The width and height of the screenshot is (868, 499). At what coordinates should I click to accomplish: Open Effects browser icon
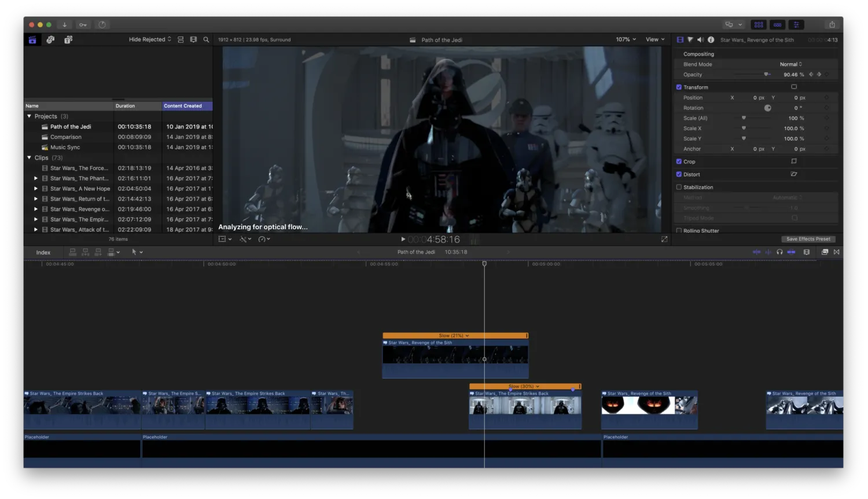tap(825, 252)
